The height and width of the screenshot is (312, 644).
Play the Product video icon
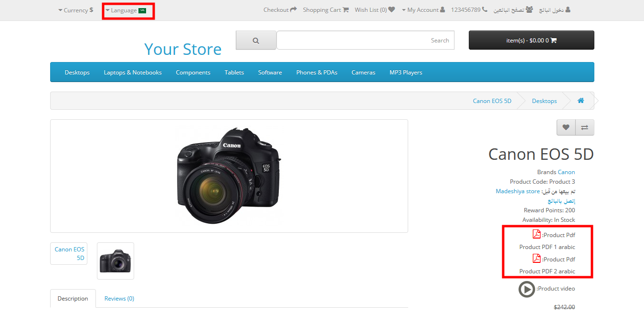(x=527, y=289)
